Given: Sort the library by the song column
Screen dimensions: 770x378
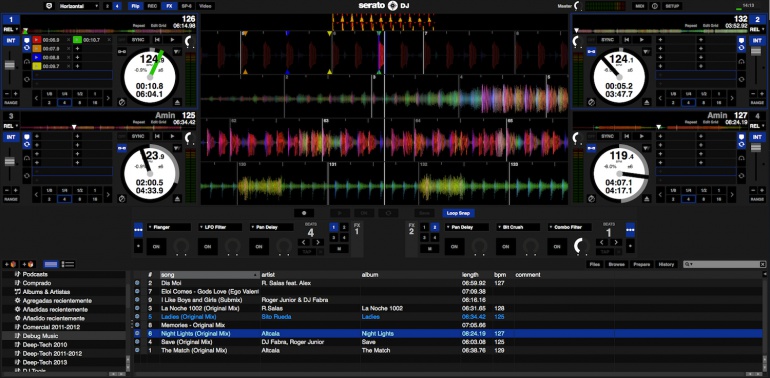Looking at the screenshot, I should click(210, 275).
